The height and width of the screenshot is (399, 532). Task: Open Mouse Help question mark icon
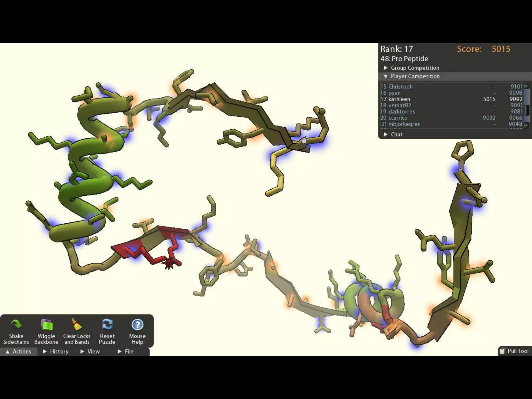[137, 324]
